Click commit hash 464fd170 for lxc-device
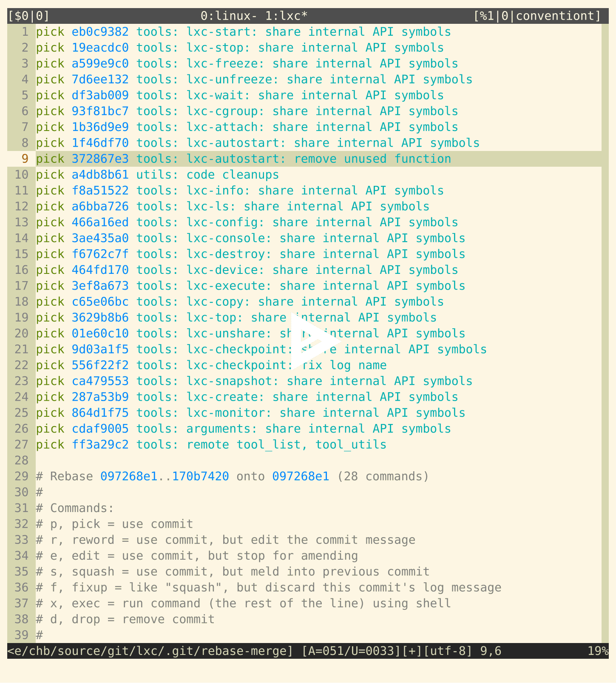The image size is (616, 683). click(x=100, y=270)
